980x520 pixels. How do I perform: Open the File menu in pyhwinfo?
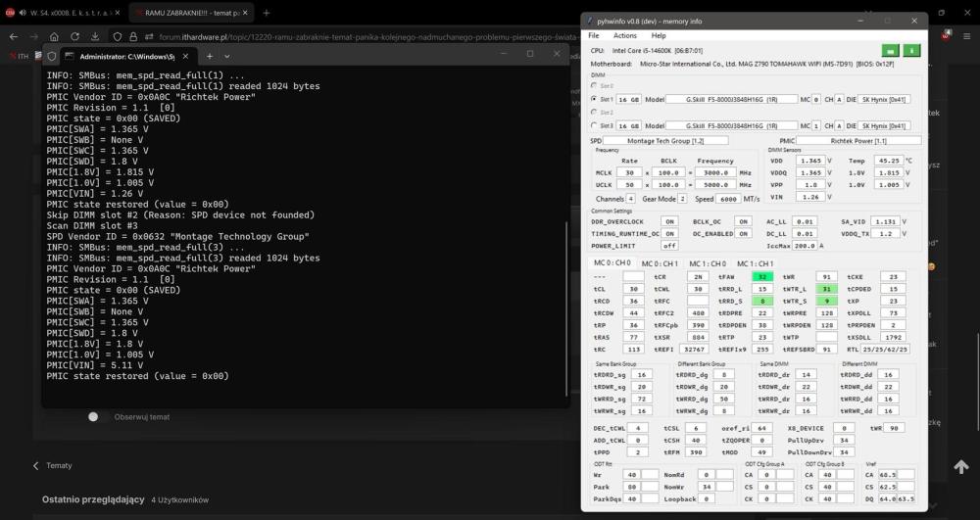pyautogui.click(x=594, y=35)
